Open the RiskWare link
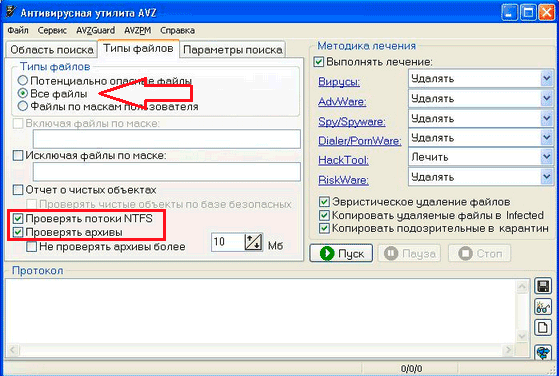This screenshot has height=376, width=559. [343, 180]
